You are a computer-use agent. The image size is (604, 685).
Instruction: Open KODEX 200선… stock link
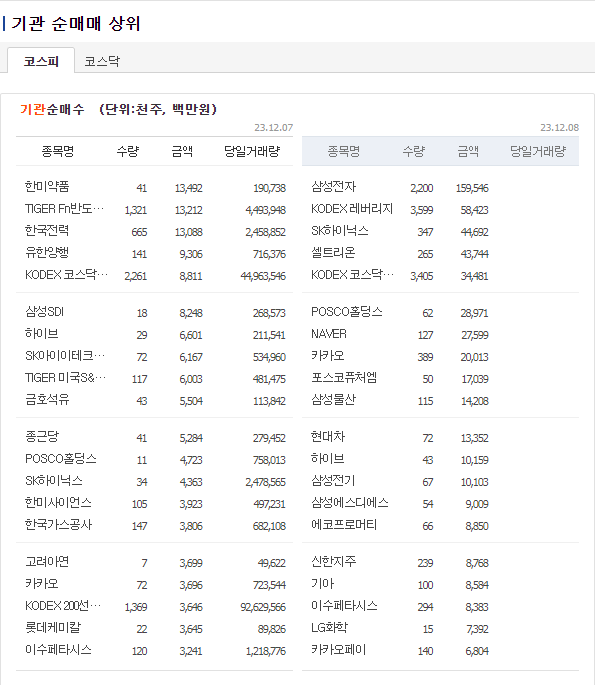point(63,605)
